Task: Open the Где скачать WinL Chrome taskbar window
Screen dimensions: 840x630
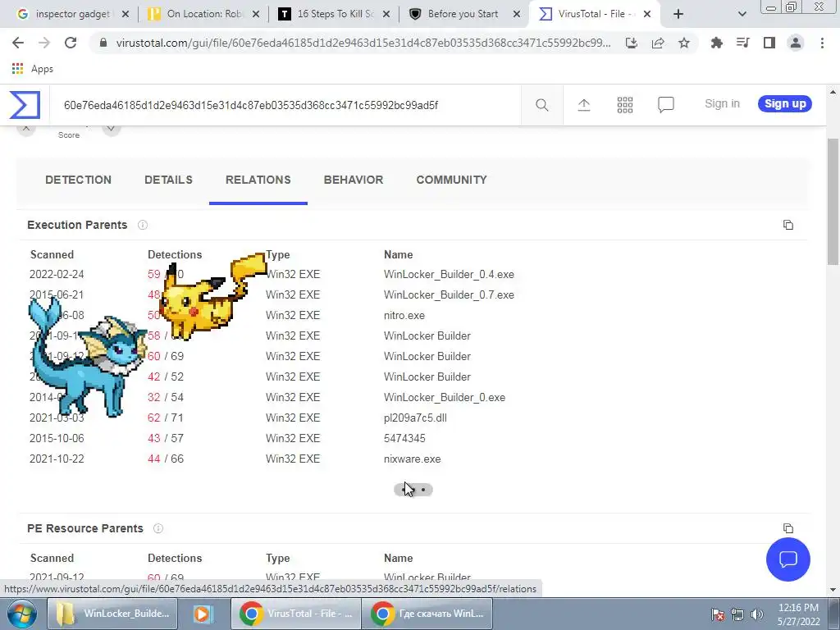Action: 427,614
